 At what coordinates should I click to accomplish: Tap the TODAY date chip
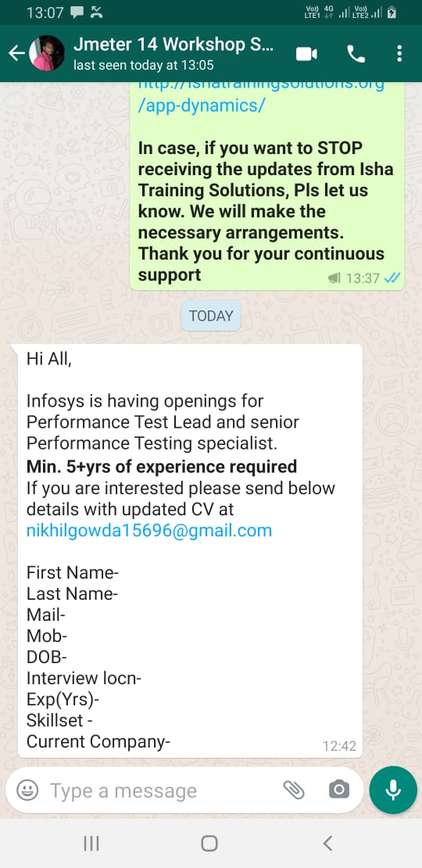point(211,316)
